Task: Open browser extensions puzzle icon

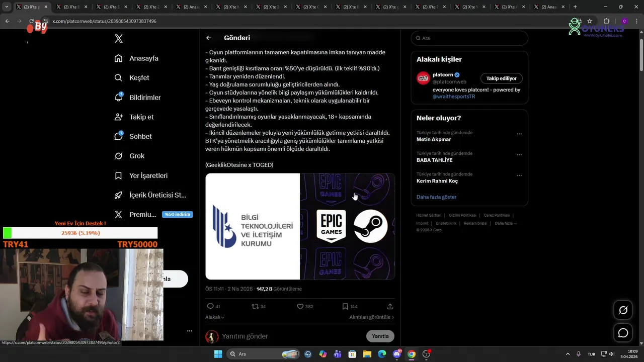Action: (x=606, y=21)
